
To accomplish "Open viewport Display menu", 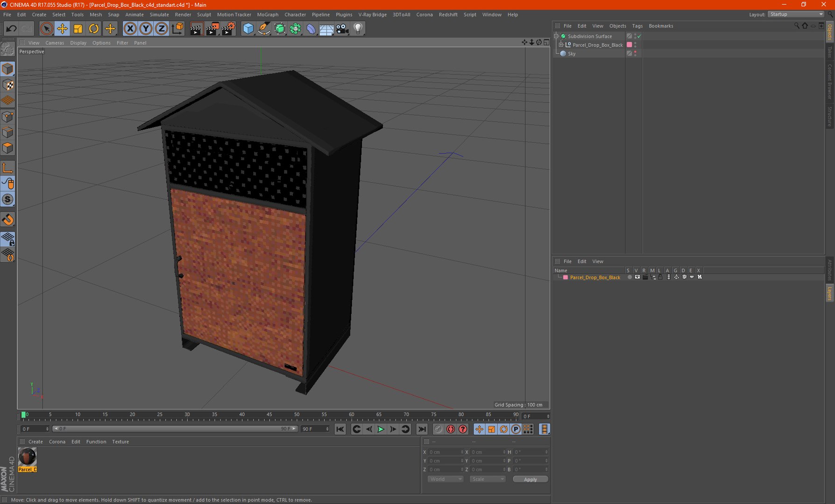I will [x=78, y=43].
